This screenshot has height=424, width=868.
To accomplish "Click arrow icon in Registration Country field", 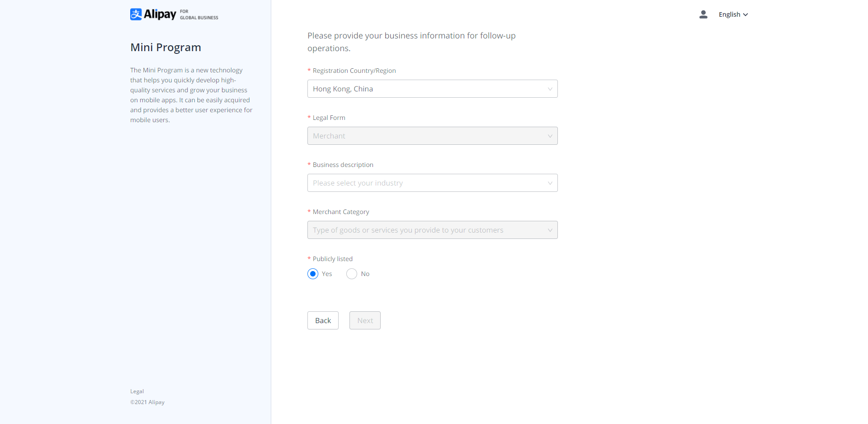I will click(x=550, y=89).
